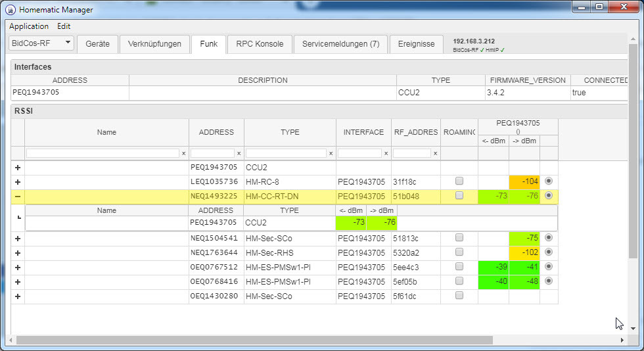Click the RF address 5f61dc cell
Viewport: 644px width, 351px height.
coord(416,296)
